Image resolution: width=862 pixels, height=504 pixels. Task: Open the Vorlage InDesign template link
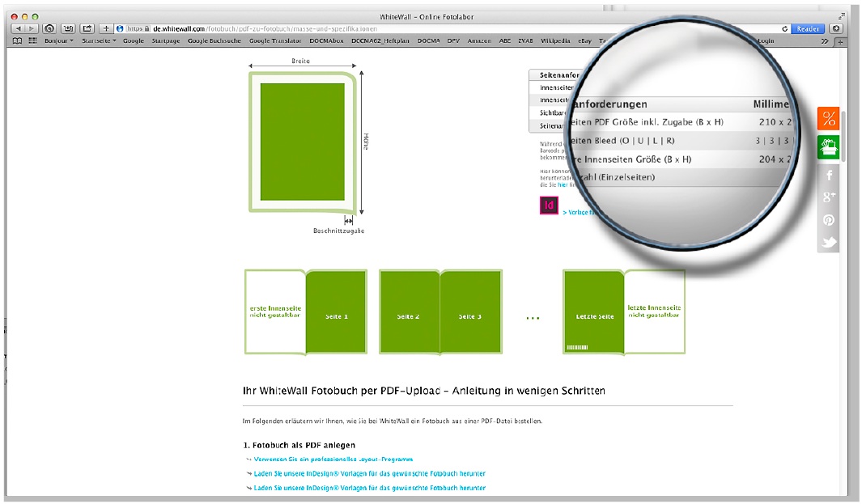579,212
